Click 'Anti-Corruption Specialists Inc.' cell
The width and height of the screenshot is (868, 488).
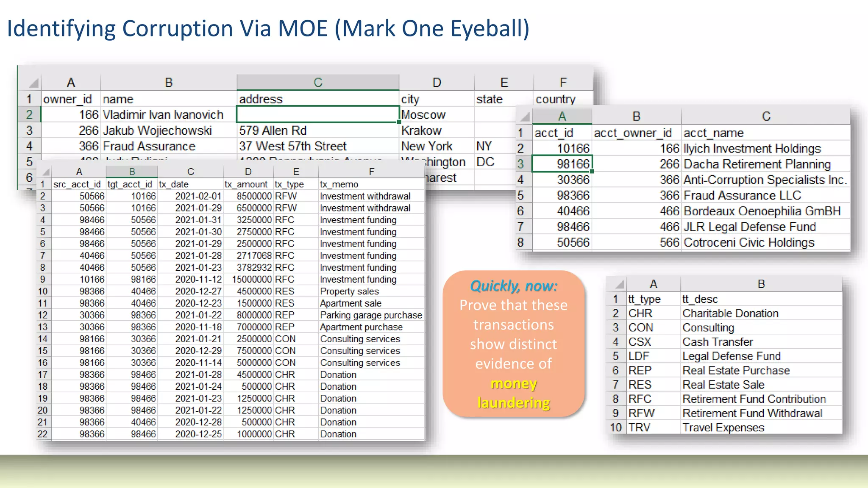click(765, 180)
